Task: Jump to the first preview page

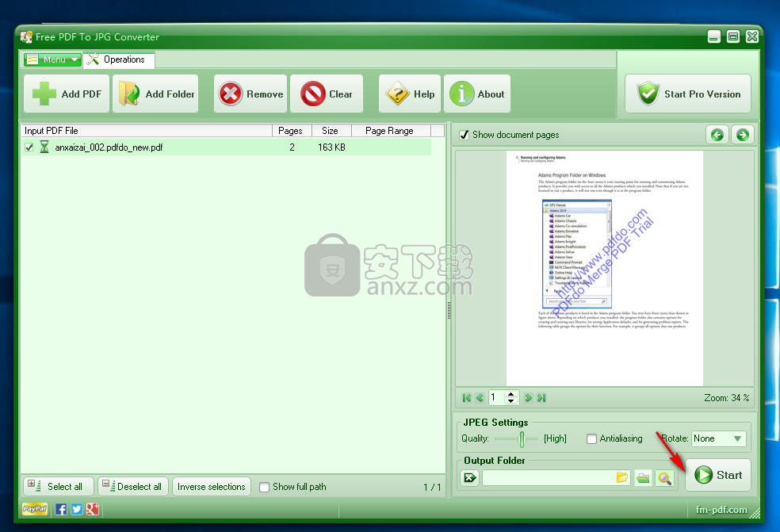Action: pos(467,398)
